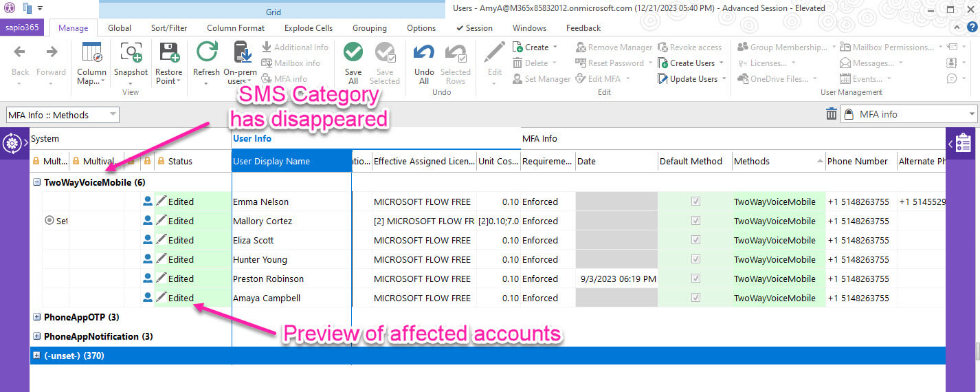The width and height of the screenshot is (980, 392).
Task: Click the On-prem users icon
Action: click(241, 53)
